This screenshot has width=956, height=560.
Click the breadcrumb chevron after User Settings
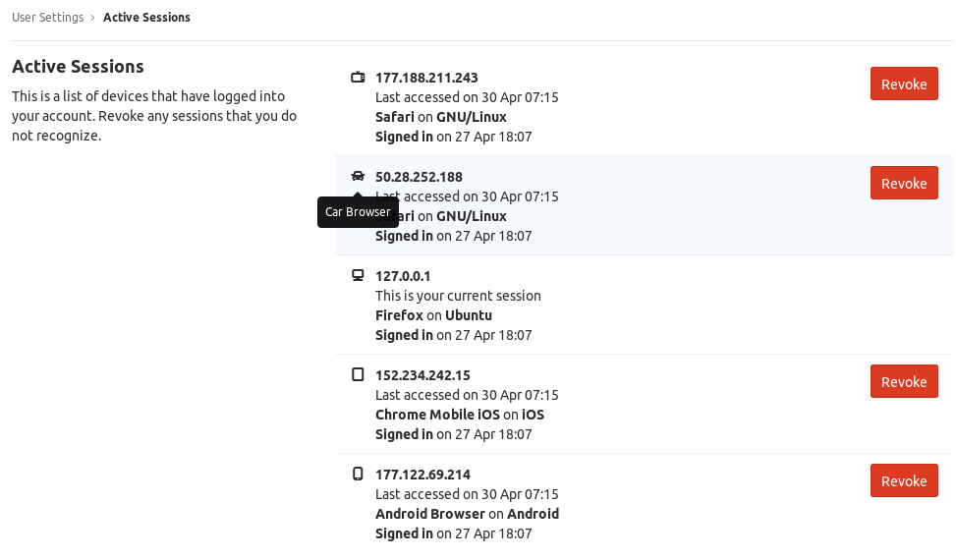(92, 18)
